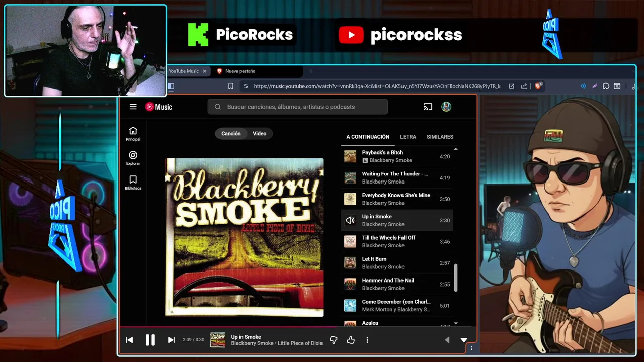This screenshot has height=362, width=644.
Task: Click player bar small album thumbnail
Action: pyautogui.click(x=218, y=340)
